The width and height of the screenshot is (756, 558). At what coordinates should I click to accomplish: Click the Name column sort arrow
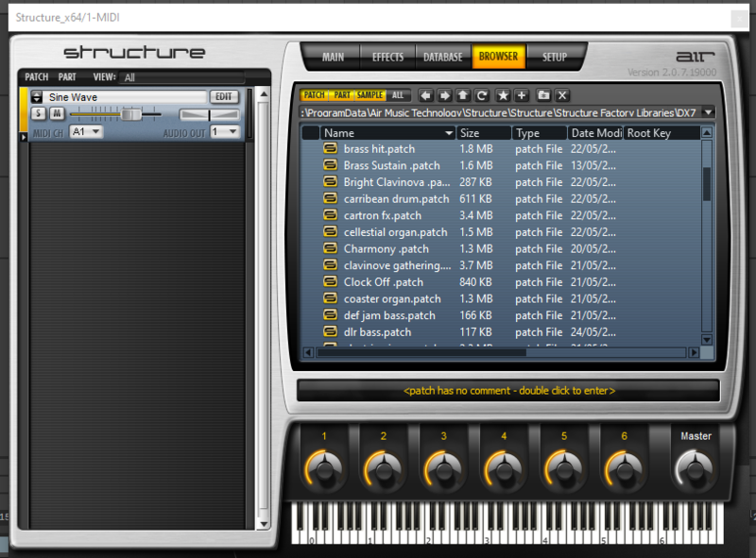449,133
